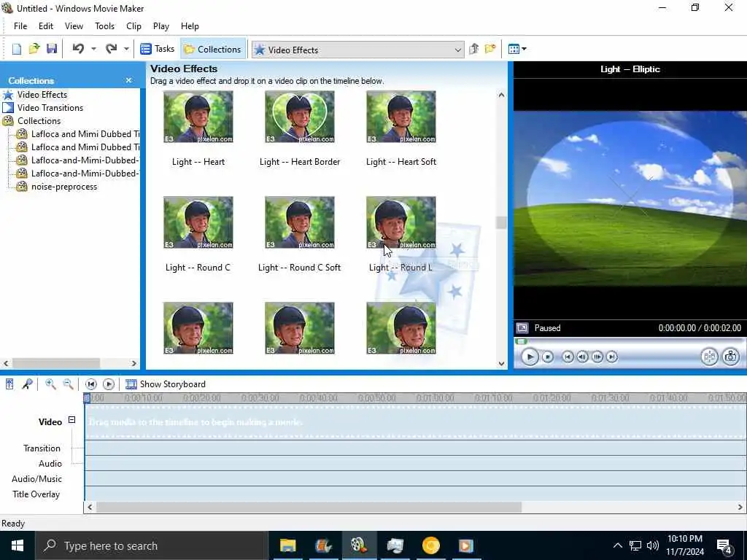Screen dimensions: 747x560
Task: Click the timeline scroll right arrow
Action: (741, 507)
